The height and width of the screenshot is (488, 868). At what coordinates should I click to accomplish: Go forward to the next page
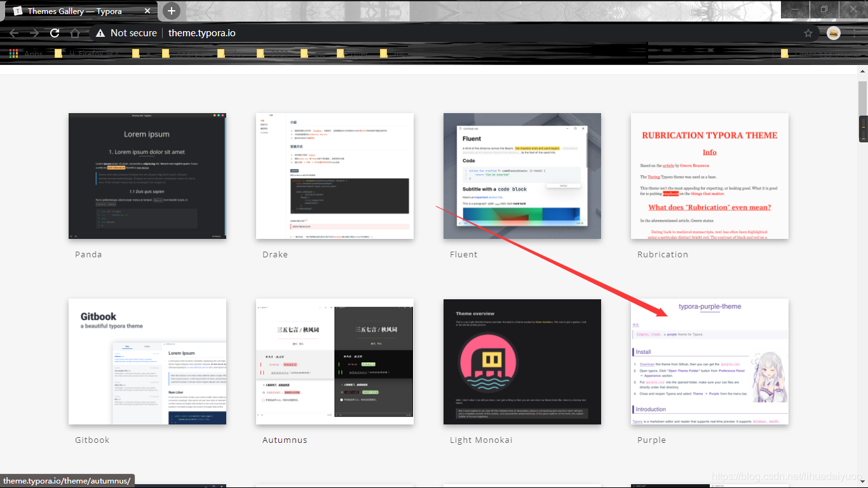tap(34, 33)
